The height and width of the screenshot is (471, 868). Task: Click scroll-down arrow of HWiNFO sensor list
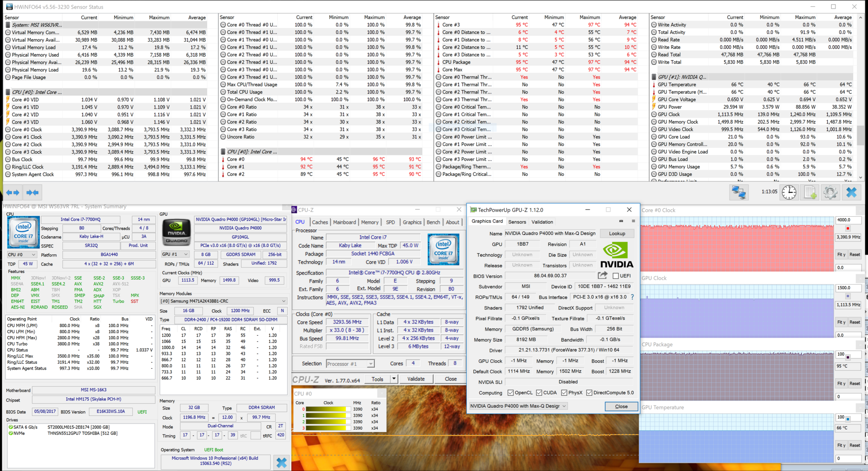[x=860, y=177]
